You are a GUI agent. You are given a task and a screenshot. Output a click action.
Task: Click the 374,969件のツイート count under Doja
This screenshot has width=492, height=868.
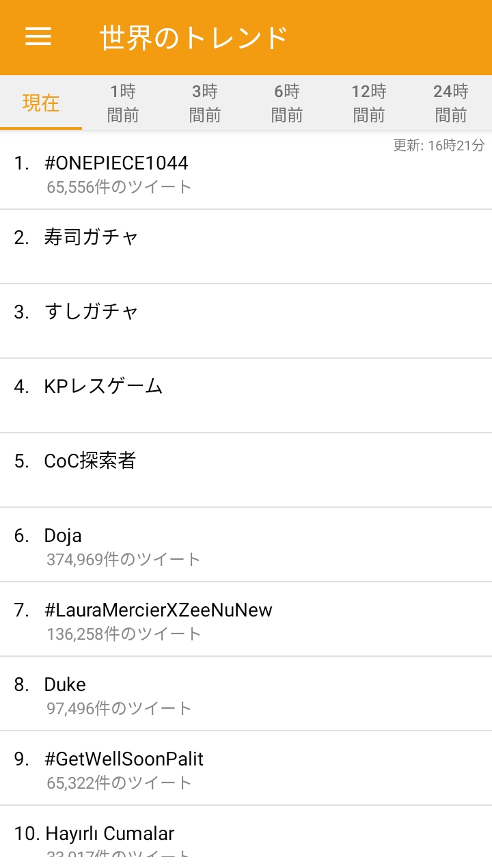point(124,560)
